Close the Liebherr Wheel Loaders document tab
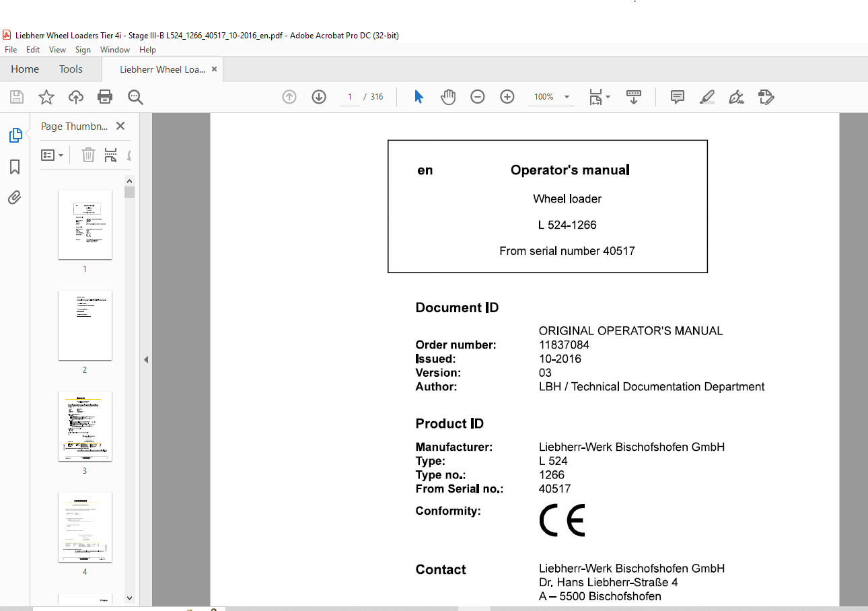The height and width of the screenshot is (611, 868). click(x=214, y=69)
